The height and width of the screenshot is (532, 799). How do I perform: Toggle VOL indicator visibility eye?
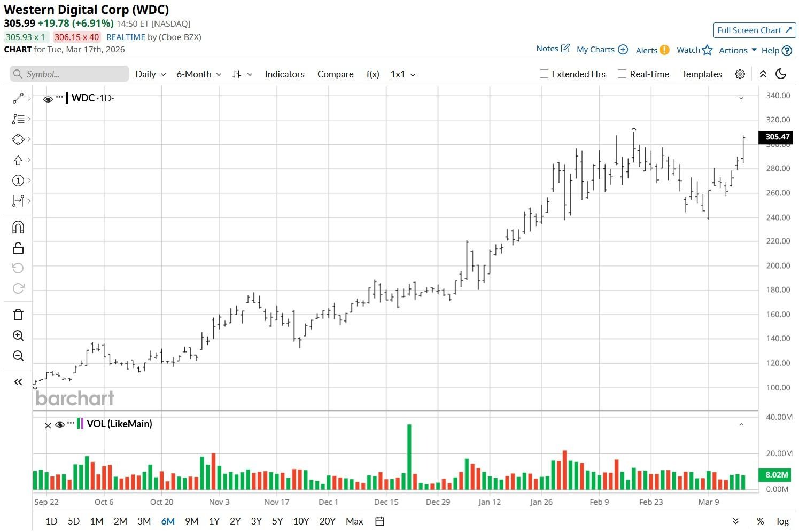click(60, 425)
